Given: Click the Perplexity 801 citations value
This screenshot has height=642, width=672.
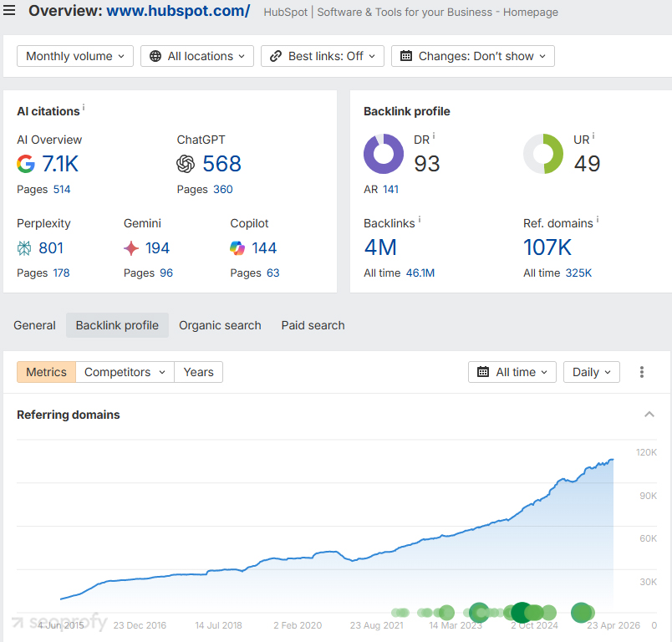Looking at the screenshot, I should coord(51,248).
